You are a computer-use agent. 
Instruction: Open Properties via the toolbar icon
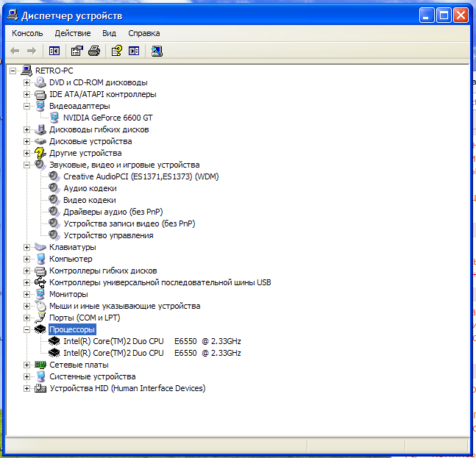coord(77,51)
